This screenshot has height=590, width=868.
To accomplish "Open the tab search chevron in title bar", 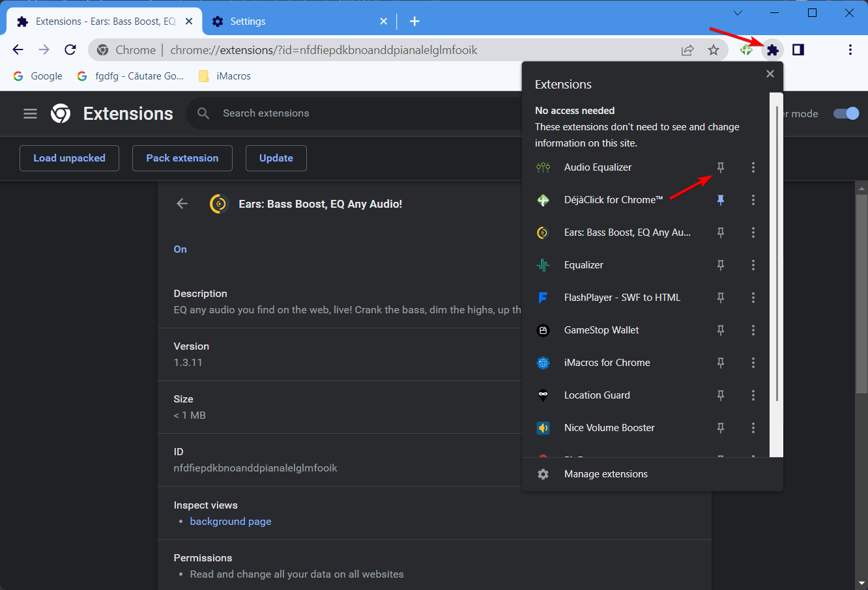I will point(738,13).
